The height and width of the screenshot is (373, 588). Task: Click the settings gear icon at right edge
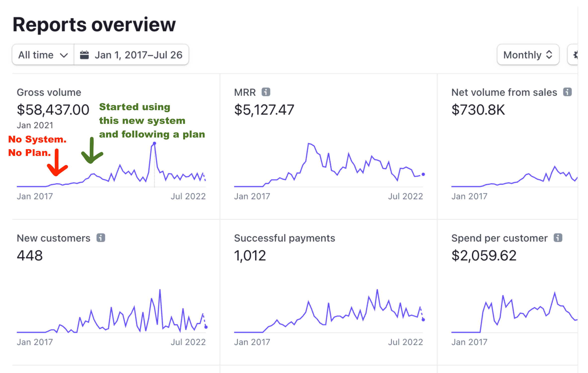[x=575, y=55]
